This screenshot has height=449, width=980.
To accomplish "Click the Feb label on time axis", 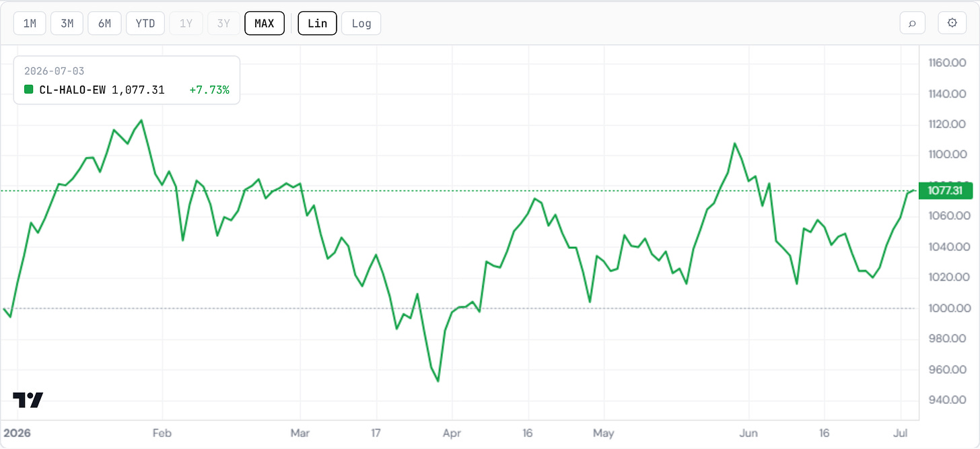I will pos(163,435).
